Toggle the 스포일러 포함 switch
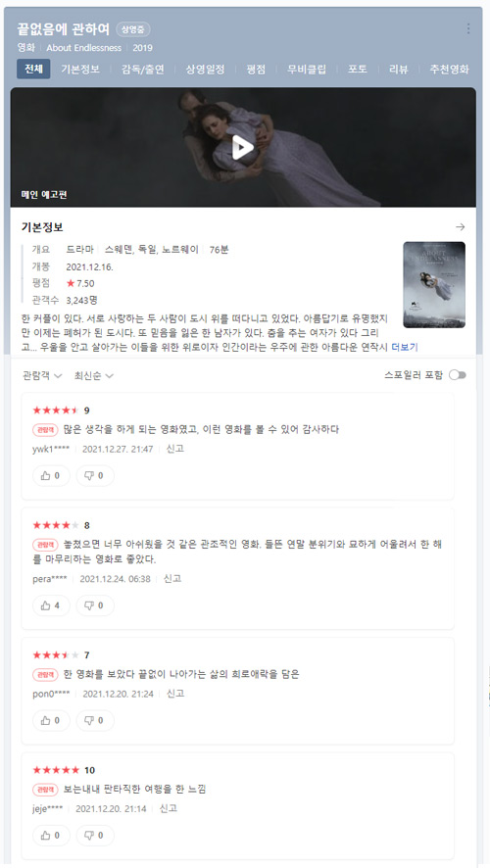 [458, 375]
